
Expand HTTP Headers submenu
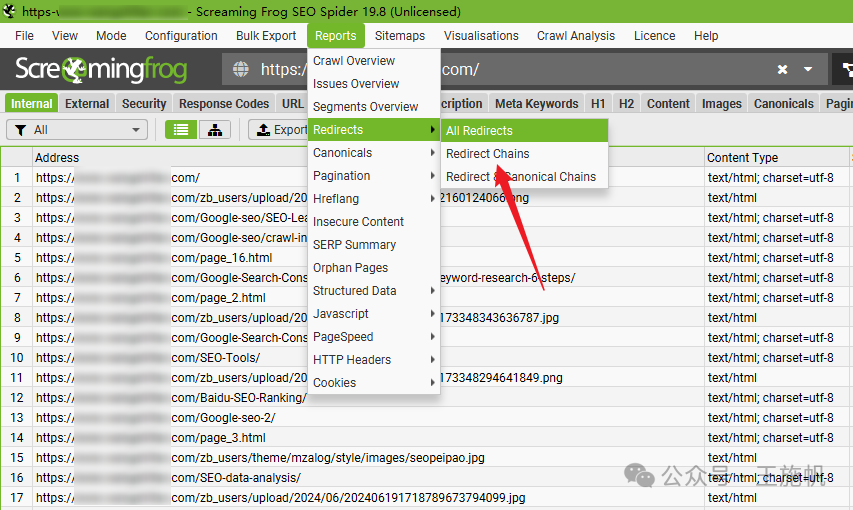point(374,360)
